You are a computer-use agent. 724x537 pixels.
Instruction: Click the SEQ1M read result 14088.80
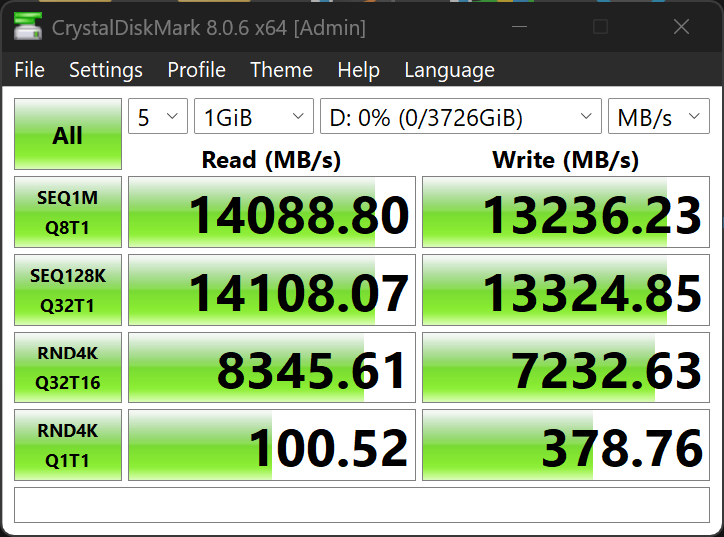[x=272, y=212]
